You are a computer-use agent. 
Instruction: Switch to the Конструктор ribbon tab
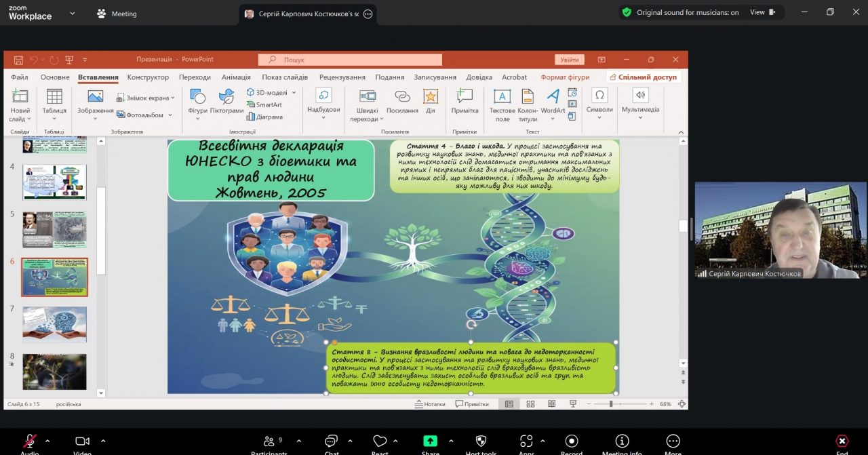coord(148,77)
